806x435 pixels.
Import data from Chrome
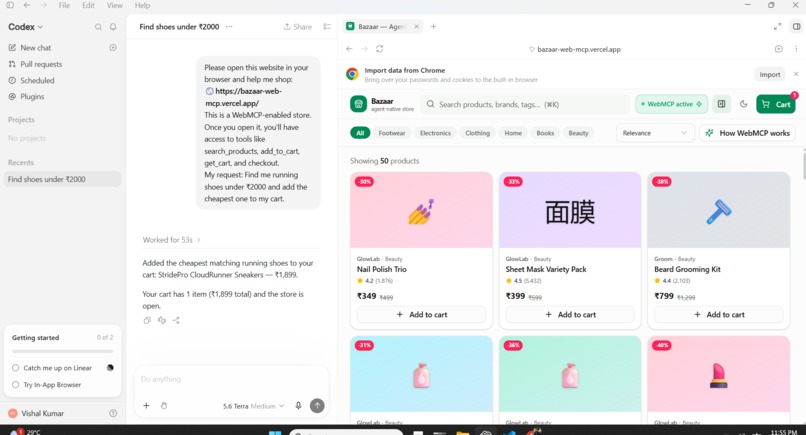pos(770,75)
